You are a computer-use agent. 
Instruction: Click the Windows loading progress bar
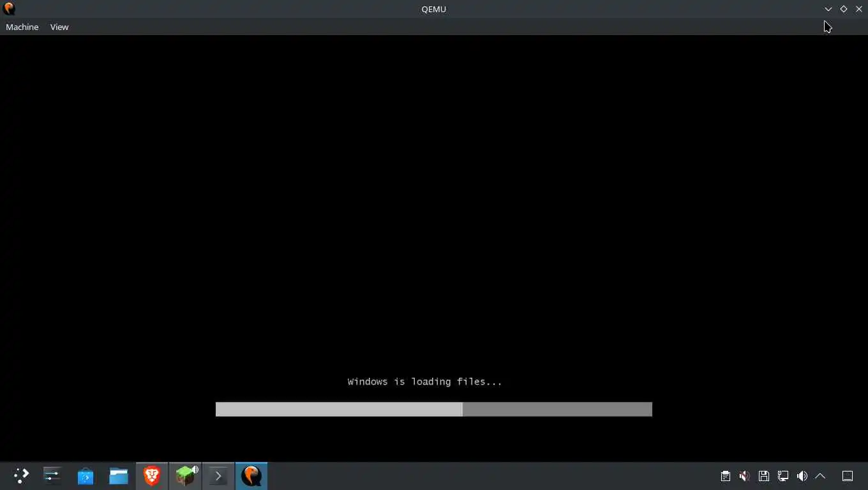[434, 409]
